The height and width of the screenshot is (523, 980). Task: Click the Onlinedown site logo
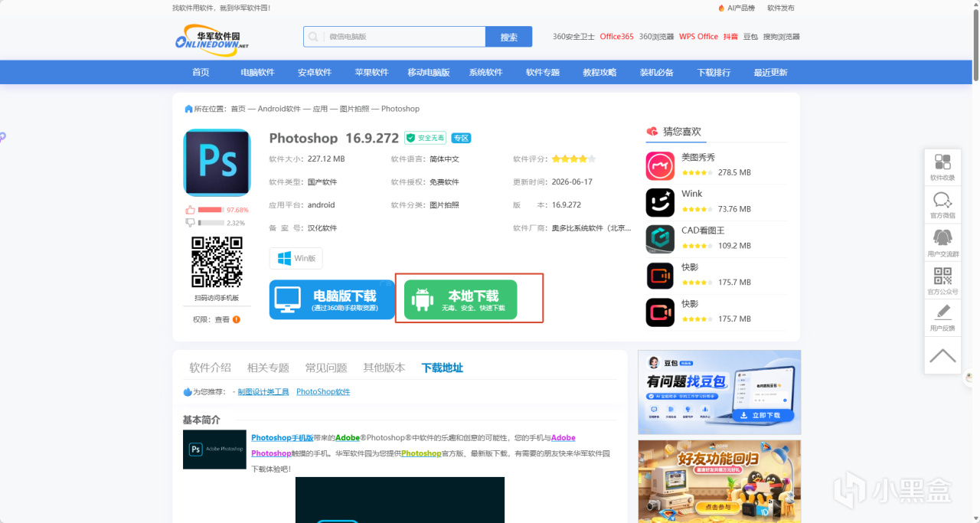[212, 40]
